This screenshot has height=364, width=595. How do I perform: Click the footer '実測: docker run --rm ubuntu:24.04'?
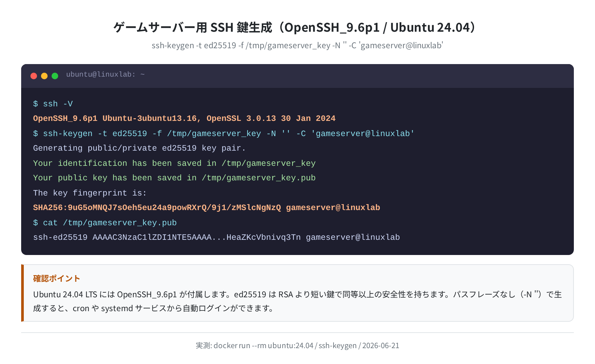pos(297,346)
